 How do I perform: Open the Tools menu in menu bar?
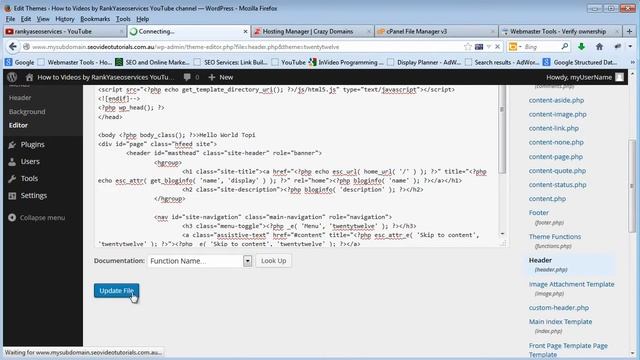pos(123,19)
